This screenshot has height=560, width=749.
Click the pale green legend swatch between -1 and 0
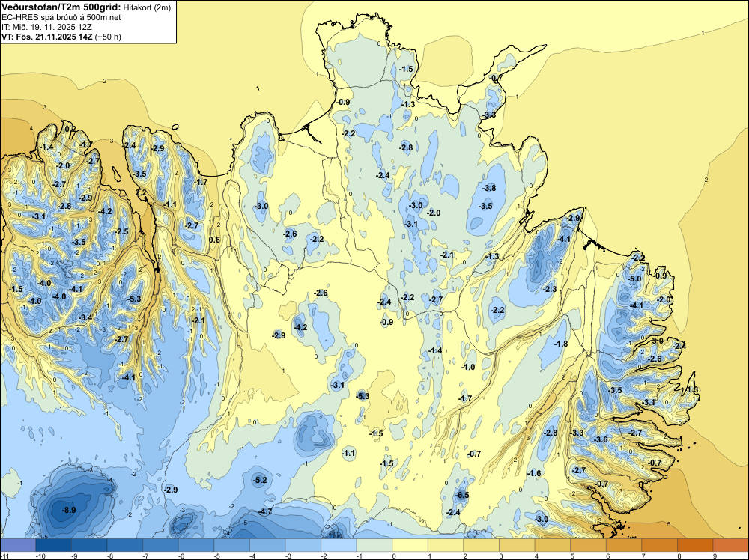[x=374, y=545]
